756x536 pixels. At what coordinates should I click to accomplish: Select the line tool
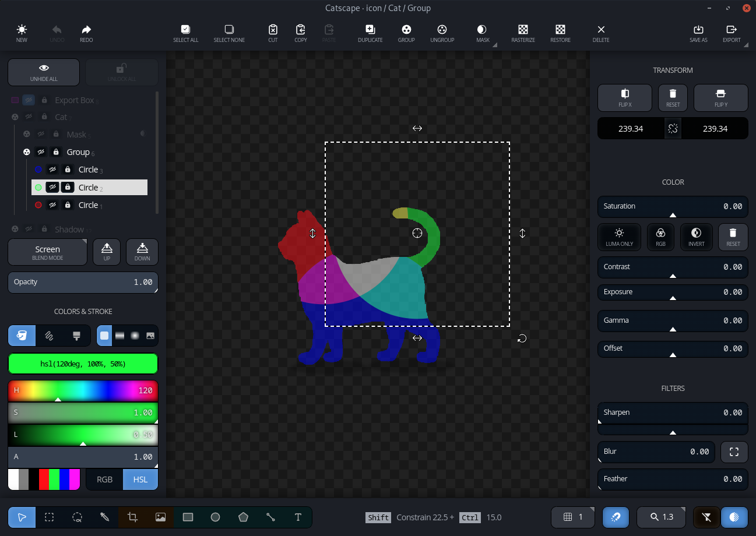tap(270, 517)
